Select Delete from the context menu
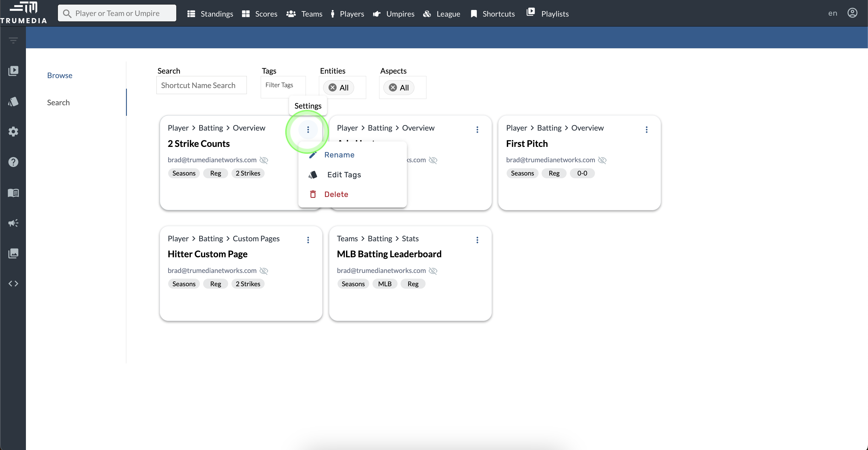The image size is (868, 450). pos(336,194)
